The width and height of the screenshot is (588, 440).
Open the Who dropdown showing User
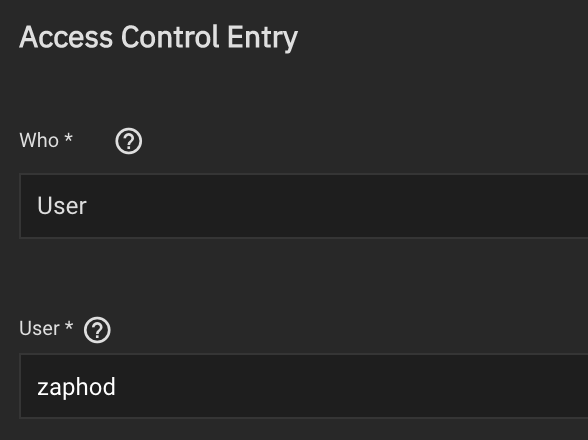point(304,206)
